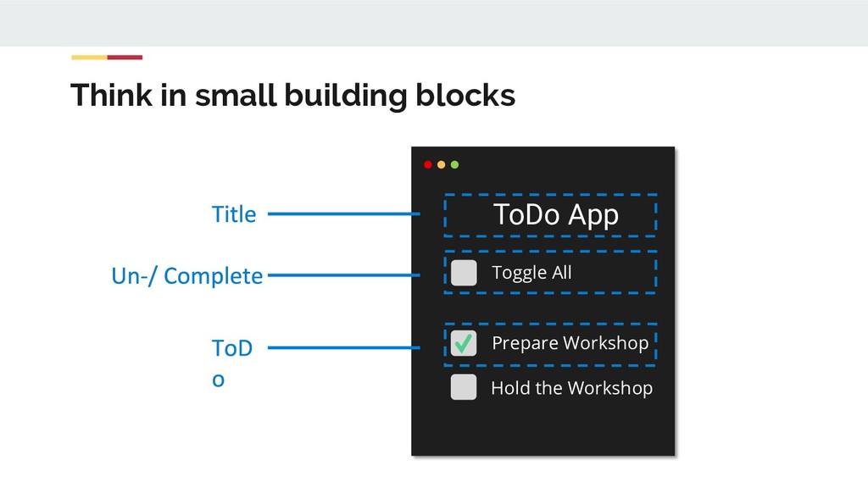
Task: Click the slide heading about small building blocks
Action: [x=292, y=96]
